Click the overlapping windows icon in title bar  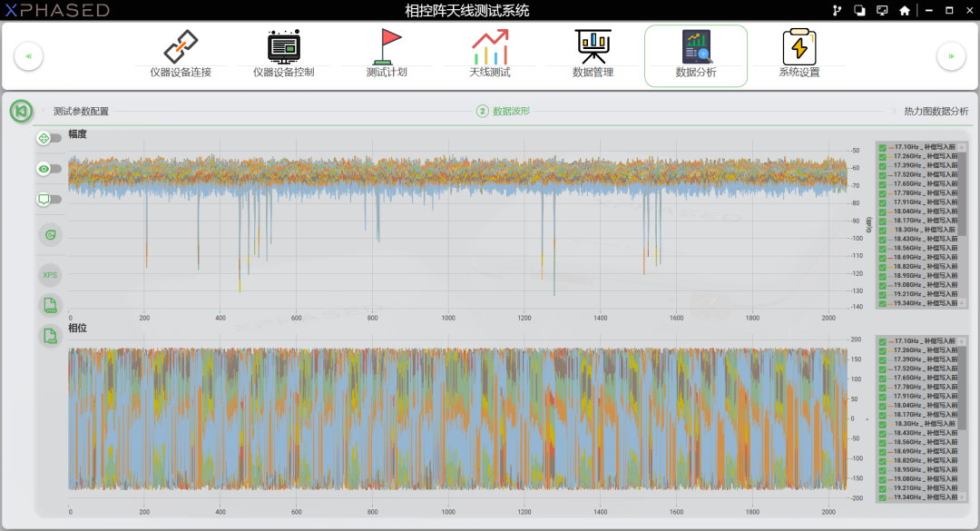point(859,11)
